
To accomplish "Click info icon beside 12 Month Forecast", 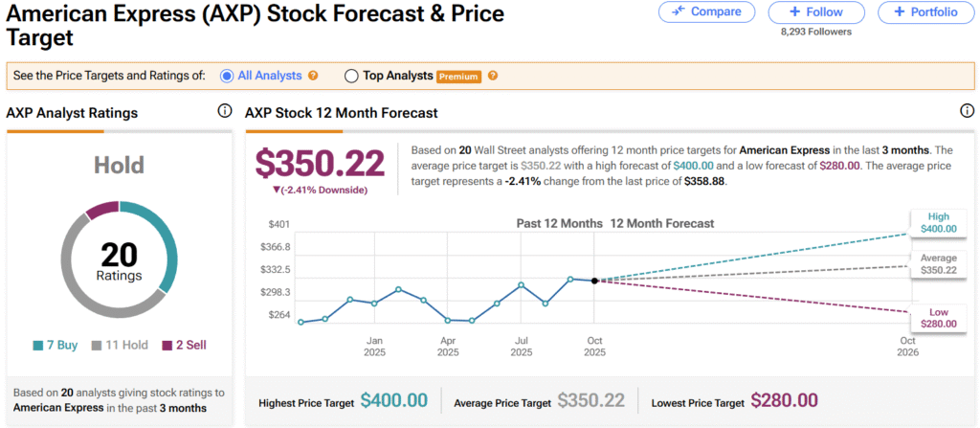I will tap(967, 111).
